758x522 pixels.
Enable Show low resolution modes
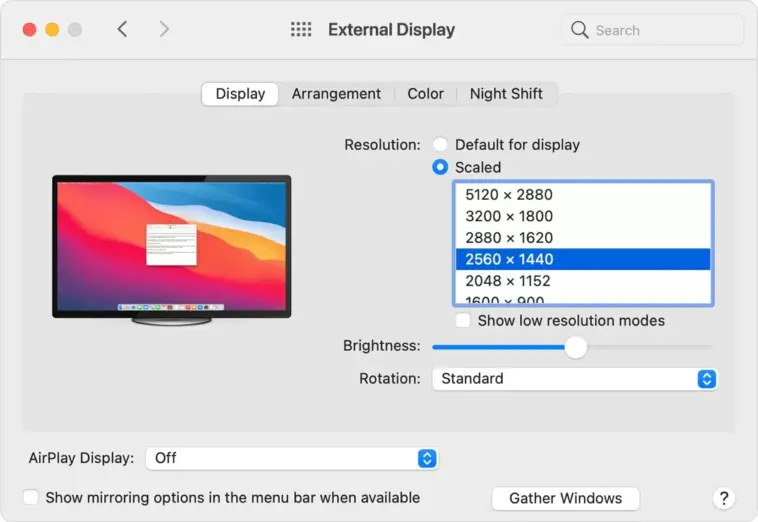pyautogui.click(x=463, y=321)
